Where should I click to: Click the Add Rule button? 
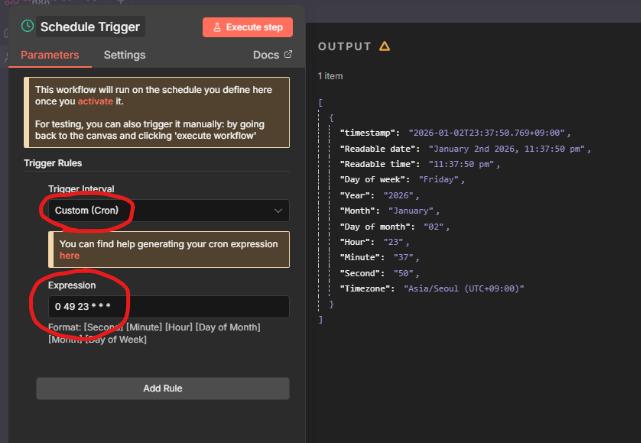coord(163,388)
